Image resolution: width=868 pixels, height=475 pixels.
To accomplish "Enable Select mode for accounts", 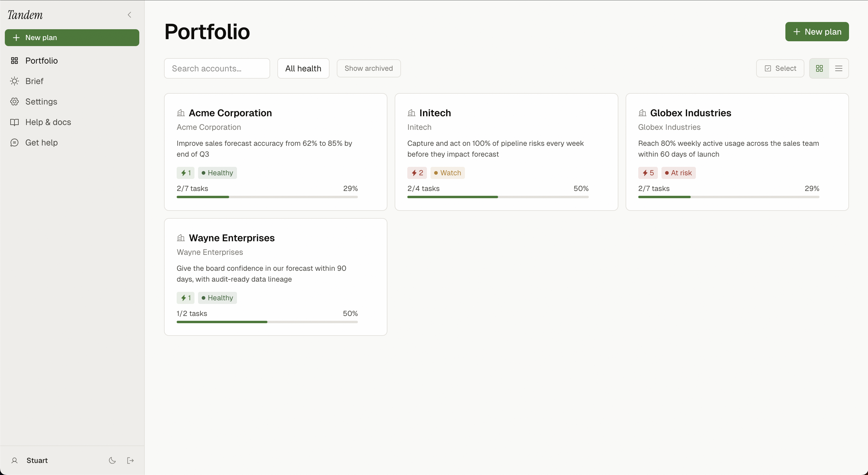I will pos(780,68).
